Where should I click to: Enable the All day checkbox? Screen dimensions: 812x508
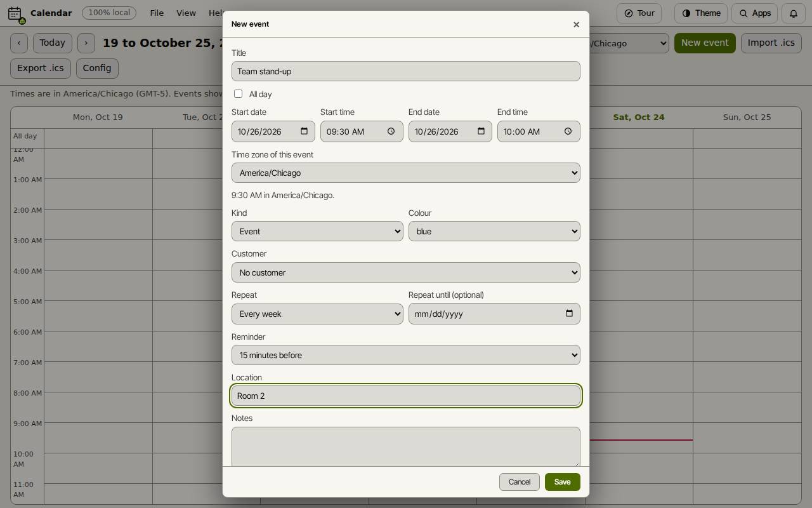click(x=238, y=94)
